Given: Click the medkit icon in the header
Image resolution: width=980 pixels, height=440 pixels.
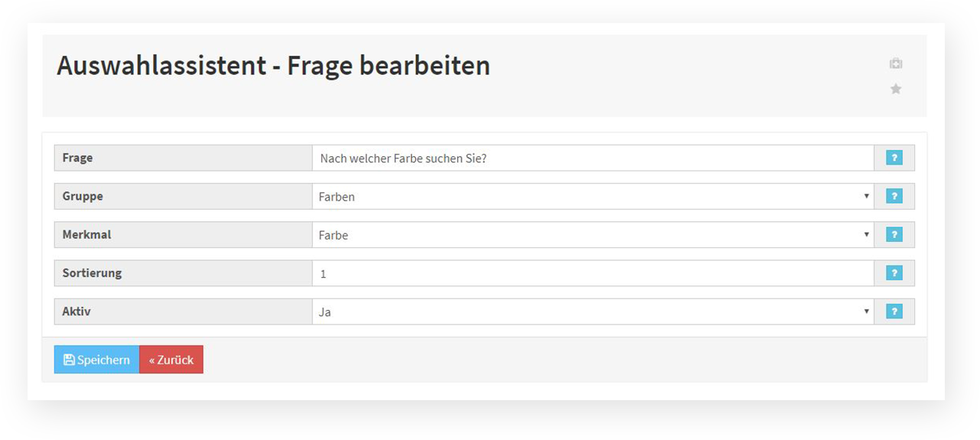Looking at the screenshot, I should tap(896, 64).
